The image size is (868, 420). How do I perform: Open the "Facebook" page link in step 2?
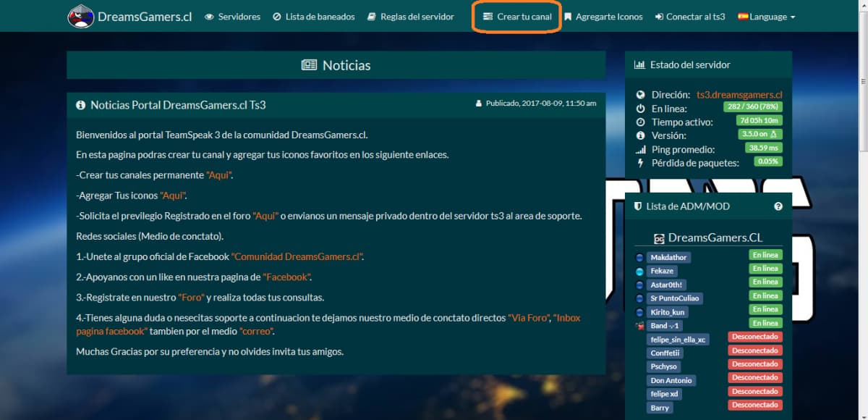pos(287,277)
